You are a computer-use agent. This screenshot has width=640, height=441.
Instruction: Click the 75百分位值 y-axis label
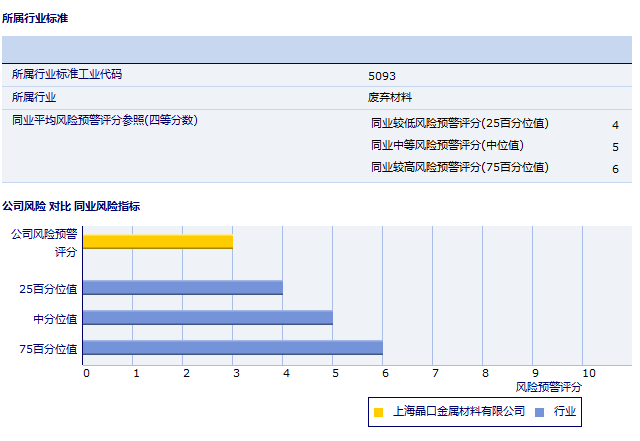point(48,349)
